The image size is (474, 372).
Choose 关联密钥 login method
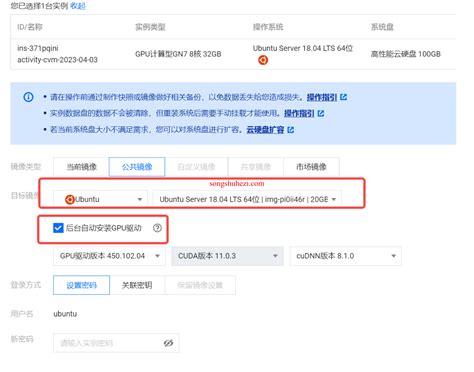tap(137, 285)
